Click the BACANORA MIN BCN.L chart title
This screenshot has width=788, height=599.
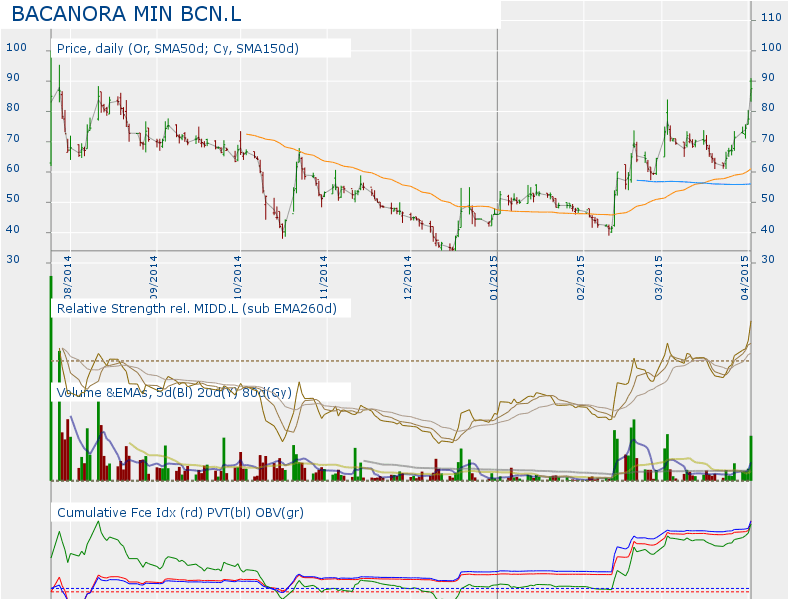pyautogui.click(x=126, y=14)
